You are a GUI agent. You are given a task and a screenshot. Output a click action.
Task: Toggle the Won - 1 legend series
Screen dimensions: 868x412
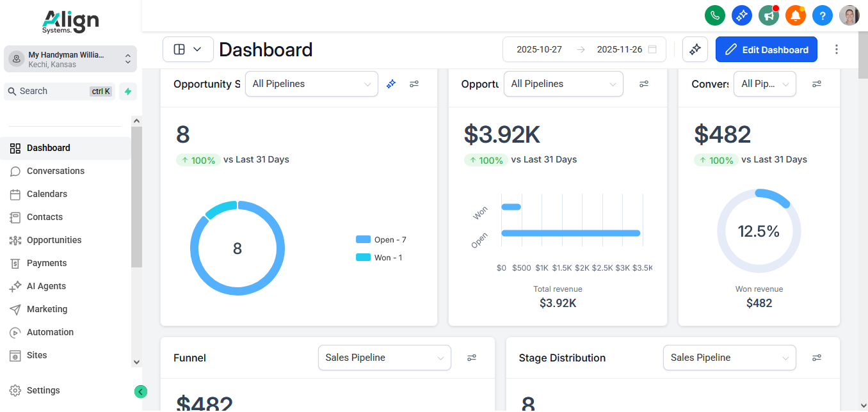click(x=380, y=258)
